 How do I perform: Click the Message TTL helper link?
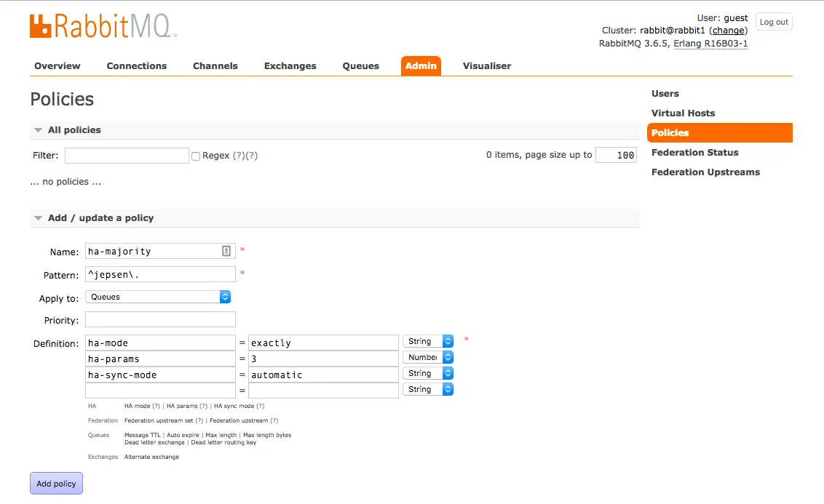(x=143, y=435)
